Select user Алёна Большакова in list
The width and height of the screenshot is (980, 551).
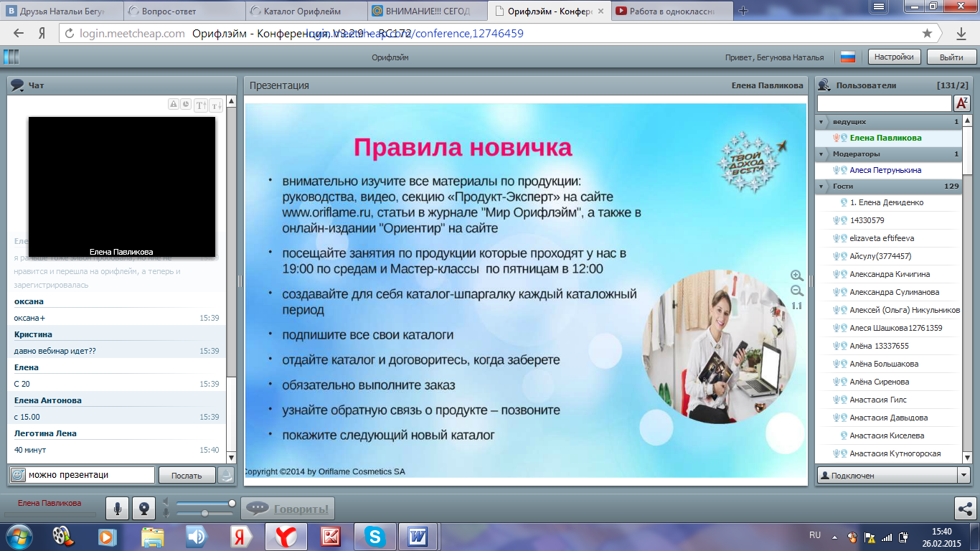pos(884,364)
